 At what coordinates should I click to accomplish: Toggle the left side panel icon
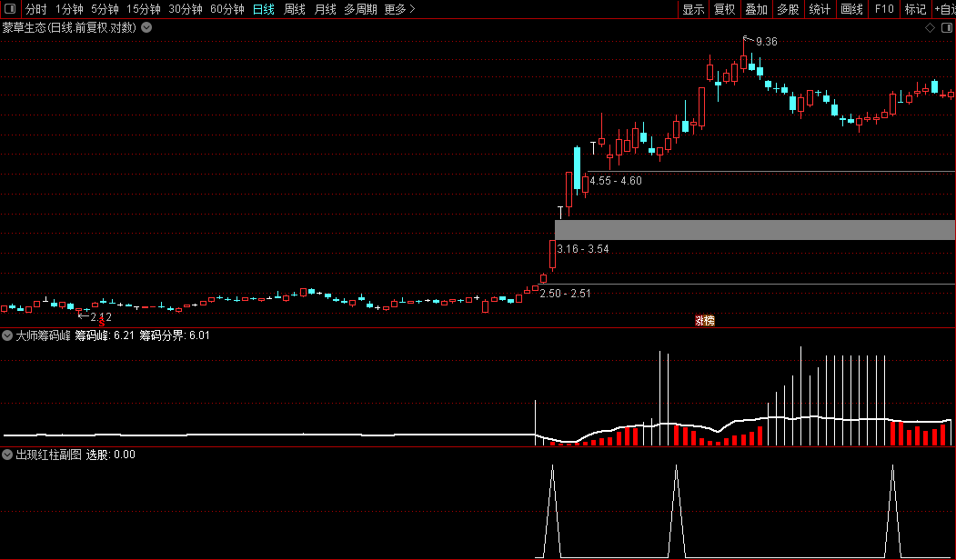(10, 9)
